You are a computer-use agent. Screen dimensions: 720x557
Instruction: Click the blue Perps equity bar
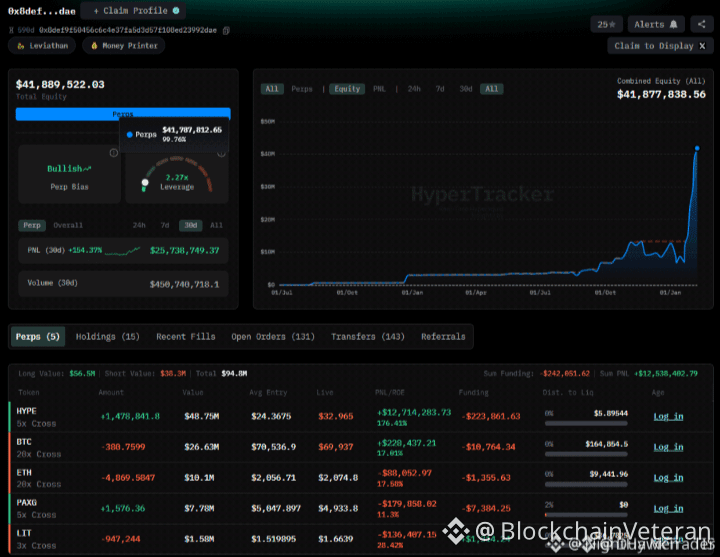coord(123,114)
